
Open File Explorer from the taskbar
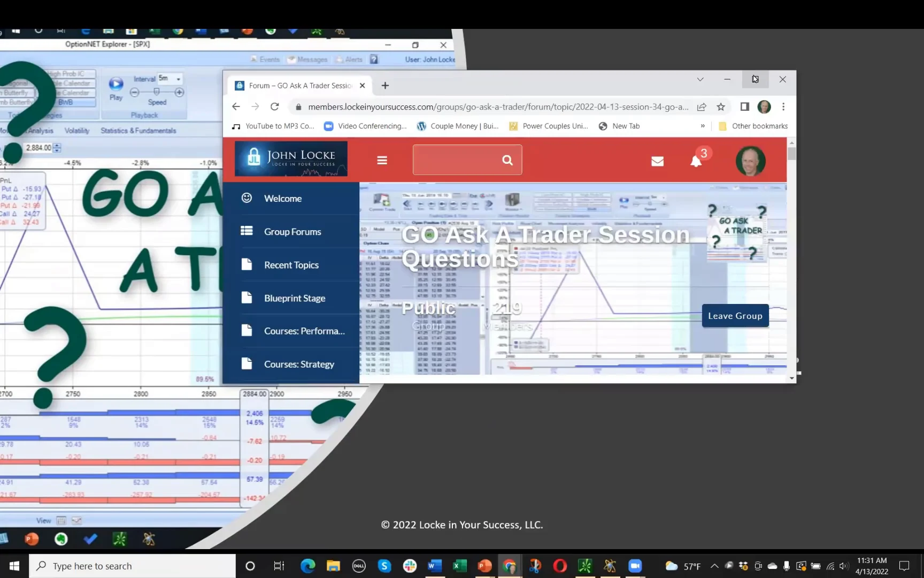pyautogui.click(x=333, y=566)
